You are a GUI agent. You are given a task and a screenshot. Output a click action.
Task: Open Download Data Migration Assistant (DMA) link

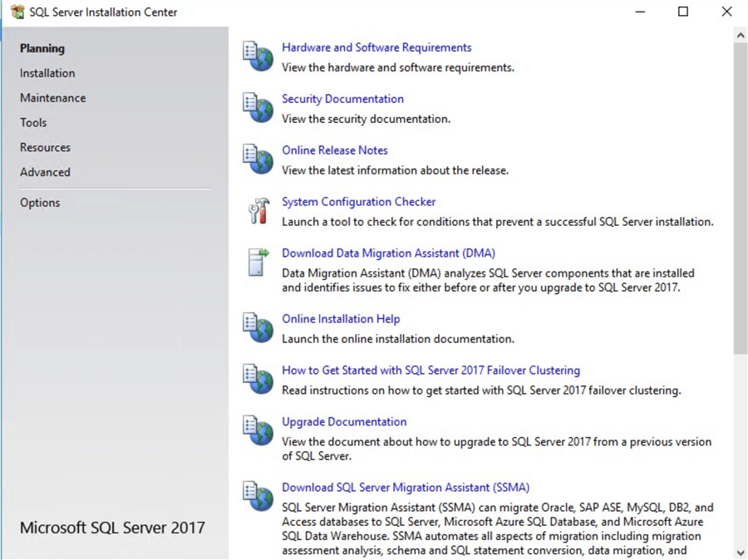pos(388,253)
